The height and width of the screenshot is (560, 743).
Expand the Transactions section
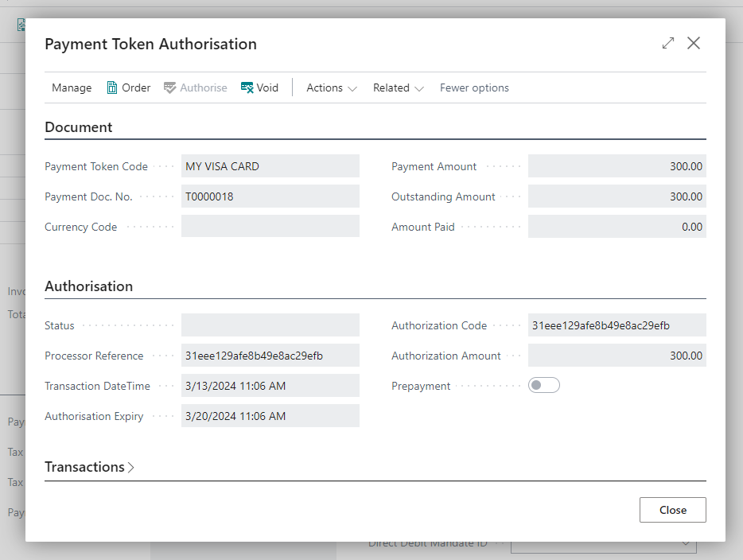coord(89,467)
